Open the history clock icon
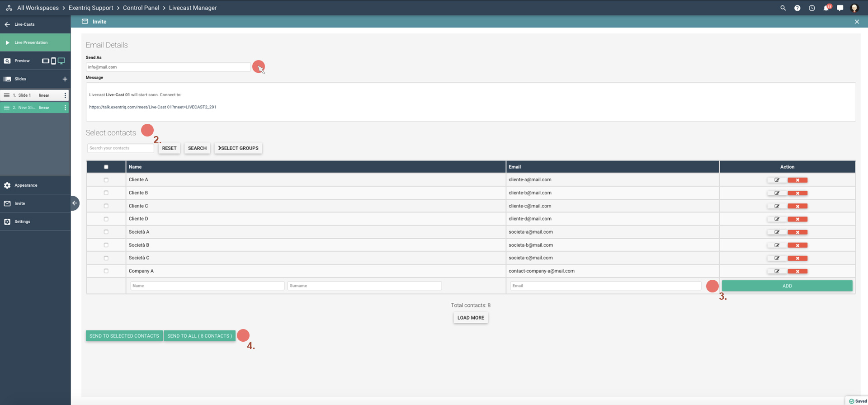 pyautogui.click(x=812, y=8)
